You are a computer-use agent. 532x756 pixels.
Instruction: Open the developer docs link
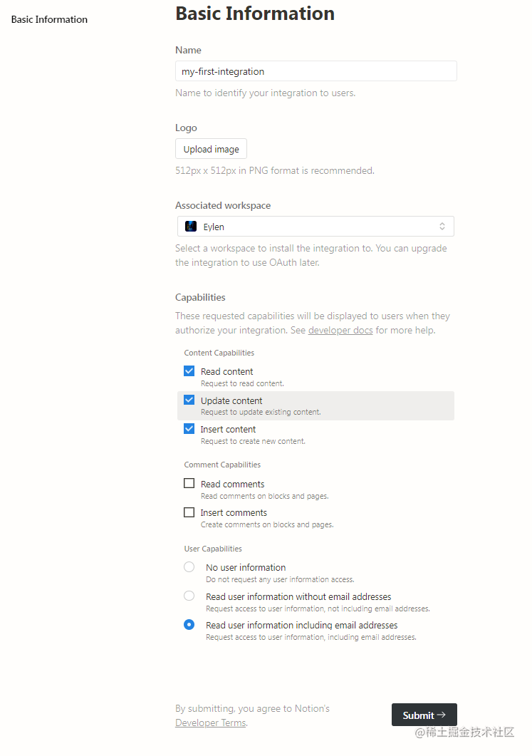(x=340, y=331)
